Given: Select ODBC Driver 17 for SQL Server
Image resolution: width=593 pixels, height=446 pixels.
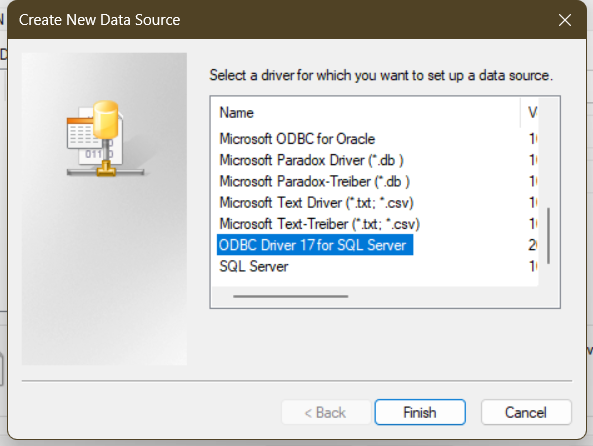Looking at the screenshot, I should (315, 245).
